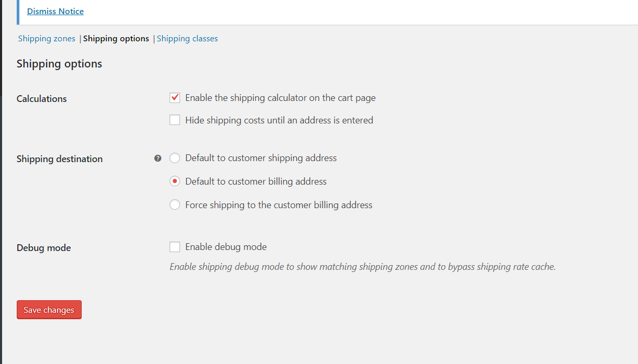Open the Shipping zones tab
The image size is (638, 364).
(47, 39)
